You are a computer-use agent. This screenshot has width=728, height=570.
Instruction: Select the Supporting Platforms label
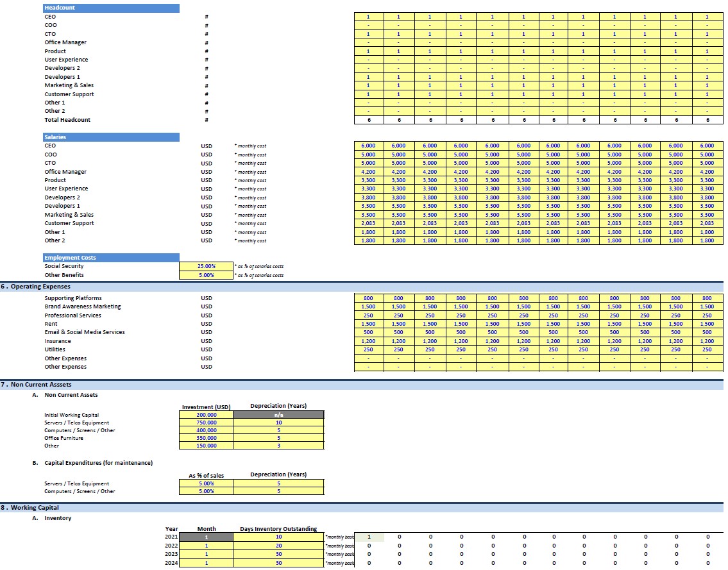click(x=73, y=298)
